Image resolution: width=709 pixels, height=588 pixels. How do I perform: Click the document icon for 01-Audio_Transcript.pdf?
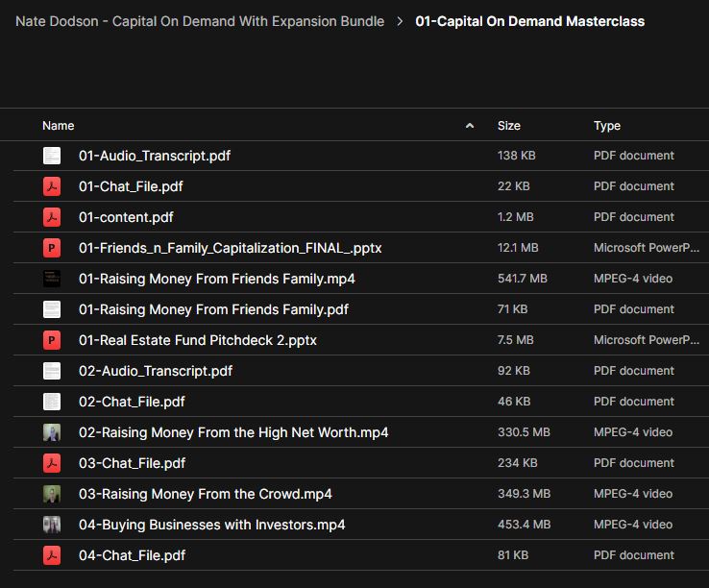(x=52, y=156)
